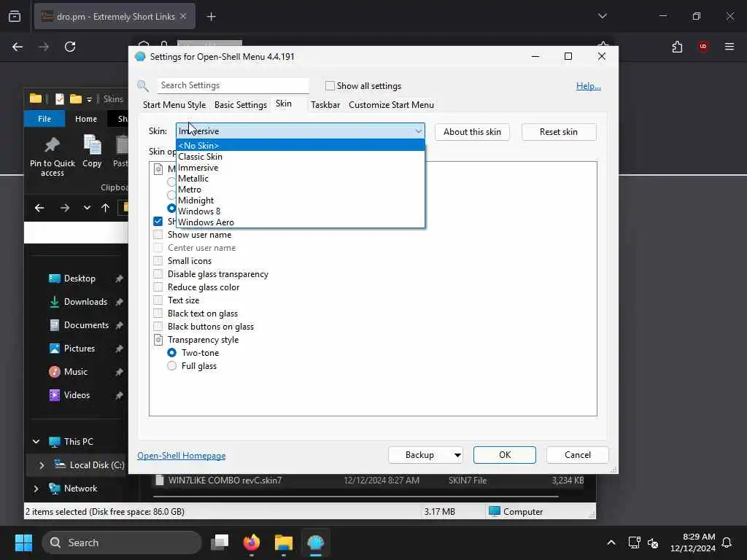The image size is (747, 560).
Task: Collapse the This PC tree node
Action: (36, 441)
